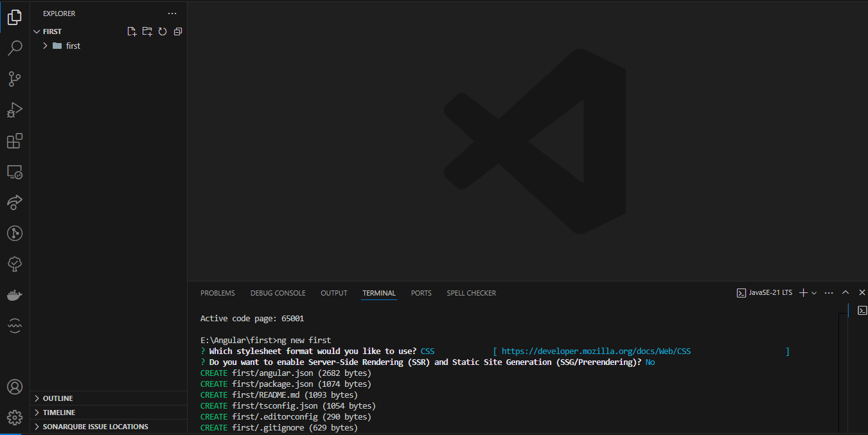Click the JavaSE-21 LTS terminal profile label

pyautogui.click(x=765, y=293)
